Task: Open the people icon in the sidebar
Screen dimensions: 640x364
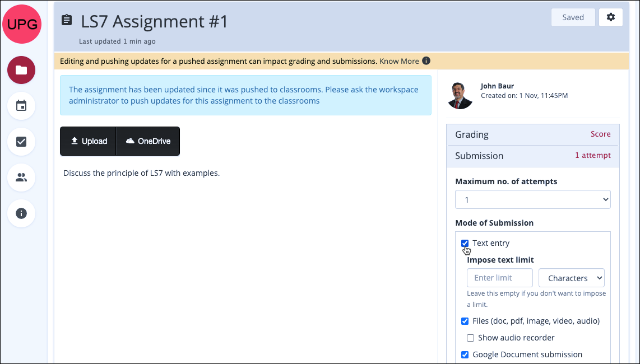Action: (21, 178)
